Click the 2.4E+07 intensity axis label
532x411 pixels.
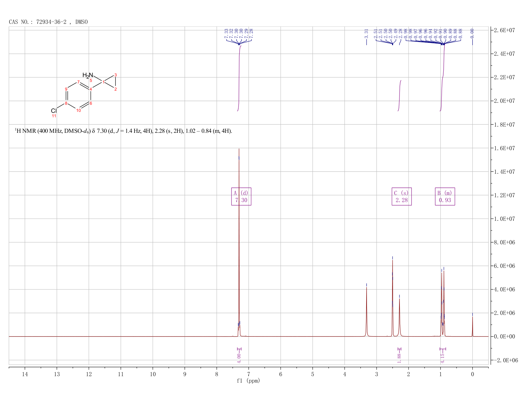pyautogui.click(x=505, y=54)
